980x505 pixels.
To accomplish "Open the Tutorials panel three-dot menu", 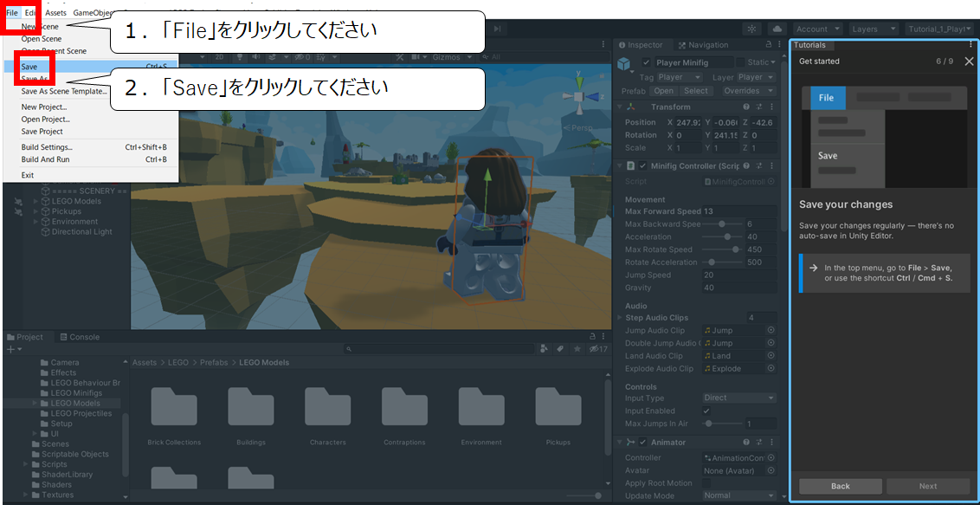I will point(970,45).
